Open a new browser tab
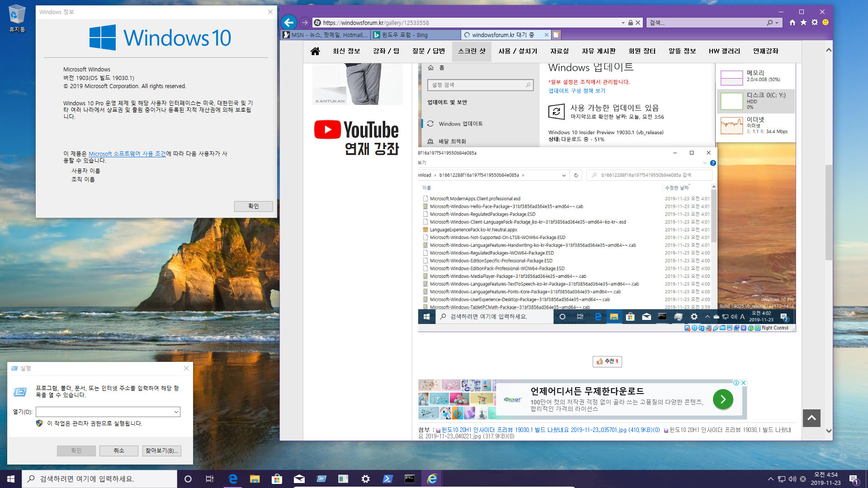Viewport: 868px width, 488px height. click(x=557, y=35)
